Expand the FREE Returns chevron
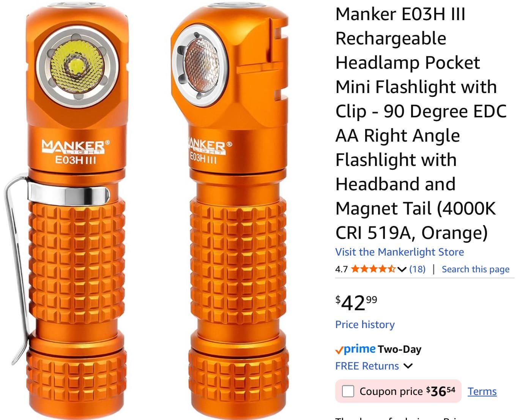Viewport: 517px width, 420px height. pyautogui.click(x=408, y=366)
